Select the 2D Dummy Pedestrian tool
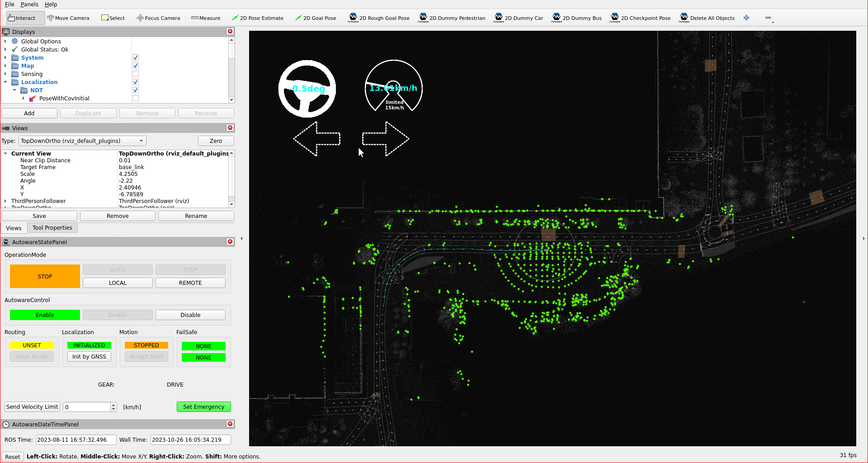868x463 pixels. tap(452, 18)
